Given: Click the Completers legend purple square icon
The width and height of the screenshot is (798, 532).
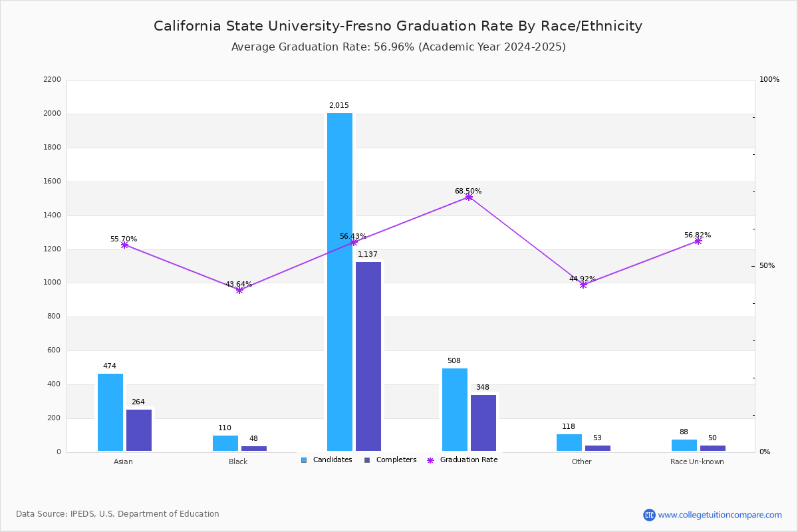Looking at the screenshot, I should coord(367,460).
